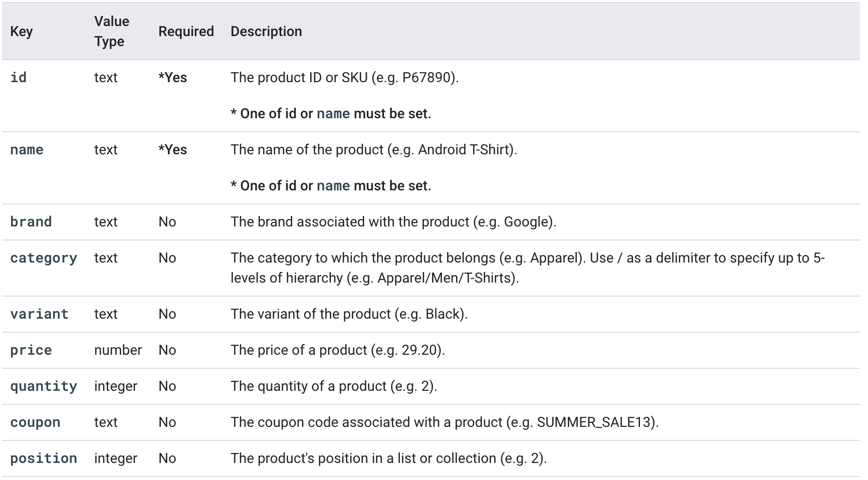Click value type "text" in brand row
Viewport: 868px width, 480px height.
point(106,222)
